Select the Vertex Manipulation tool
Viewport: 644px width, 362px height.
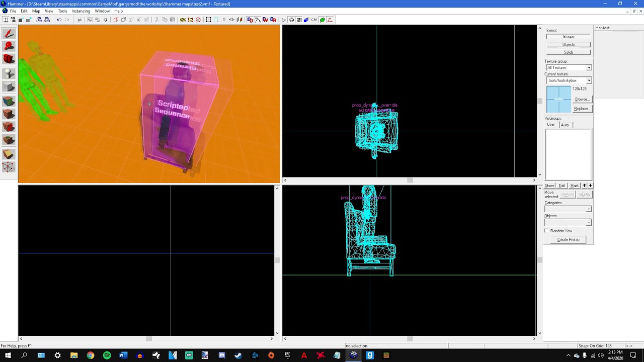(9, 167)
